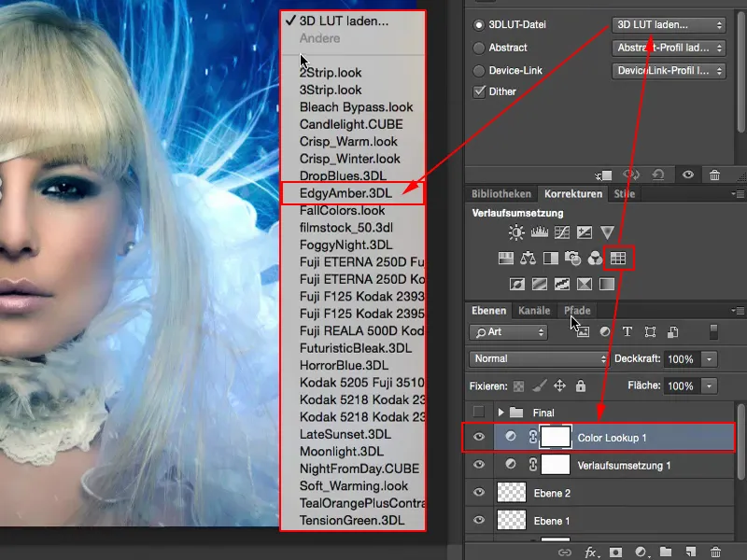Screen dimensions: 747x560
Task: Open the layer style fx menu
Action: click(591, 552)
